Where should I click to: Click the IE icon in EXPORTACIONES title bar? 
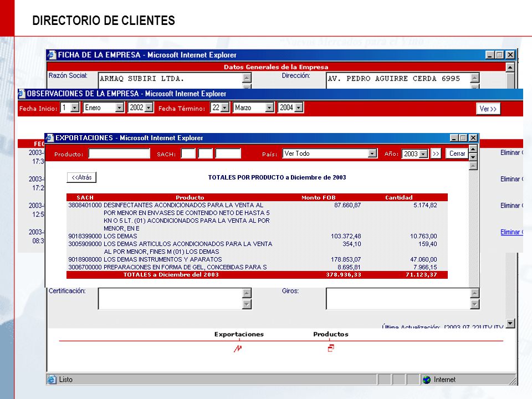pos(50,138)
